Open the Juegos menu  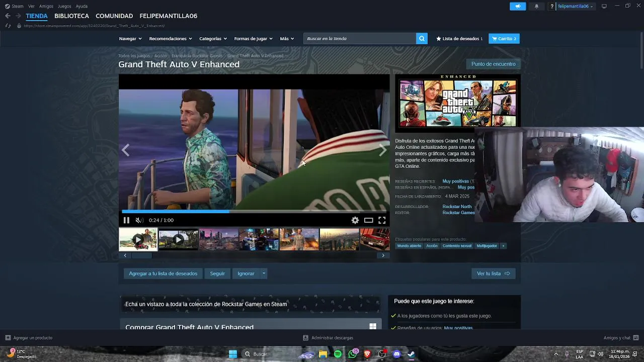tap(64, 6)
